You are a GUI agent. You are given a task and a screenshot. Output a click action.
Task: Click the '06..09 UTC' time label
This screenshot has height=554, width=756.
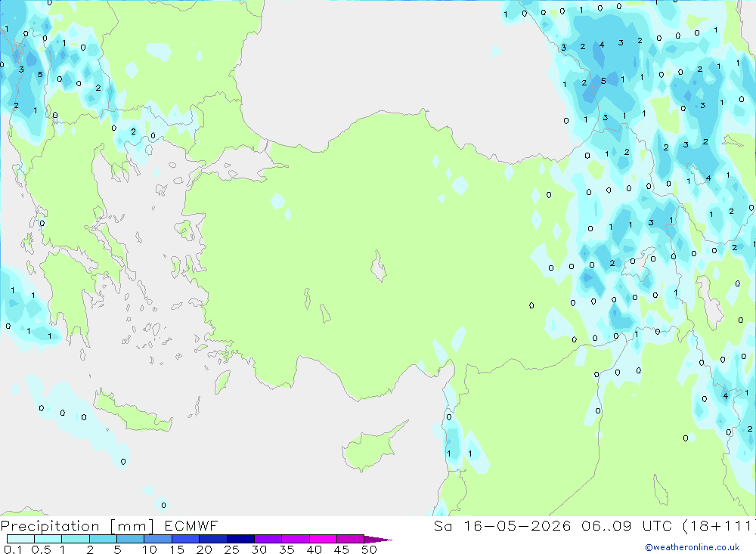pyautogui.click(x=626, y=525)
